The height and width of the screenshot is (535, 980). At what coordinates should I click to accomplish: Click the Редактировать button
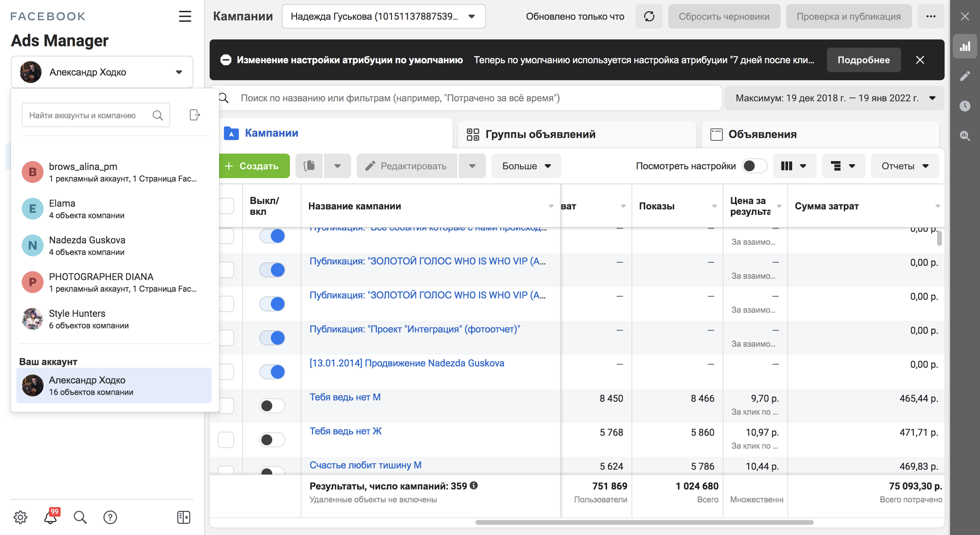(407, 166)
